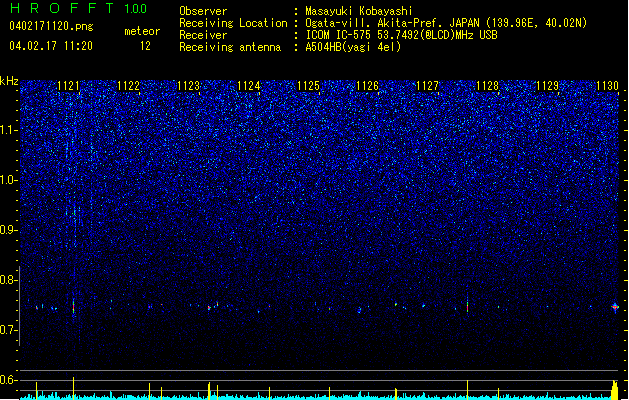
Task: Click the 1121 time marker
Action: 68,85
